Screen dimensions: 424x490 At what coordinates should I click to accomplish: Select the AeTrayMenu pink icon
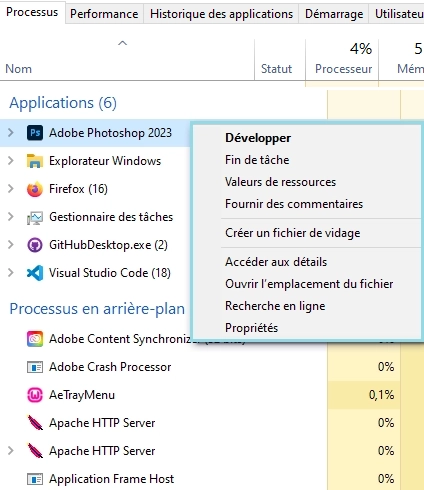click(35, 395)
